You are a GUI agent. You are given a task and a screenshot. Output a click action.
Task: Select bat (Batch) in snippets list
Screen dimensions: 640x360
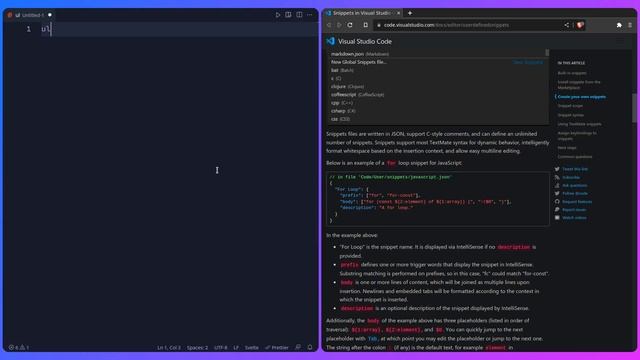point(437,70)
